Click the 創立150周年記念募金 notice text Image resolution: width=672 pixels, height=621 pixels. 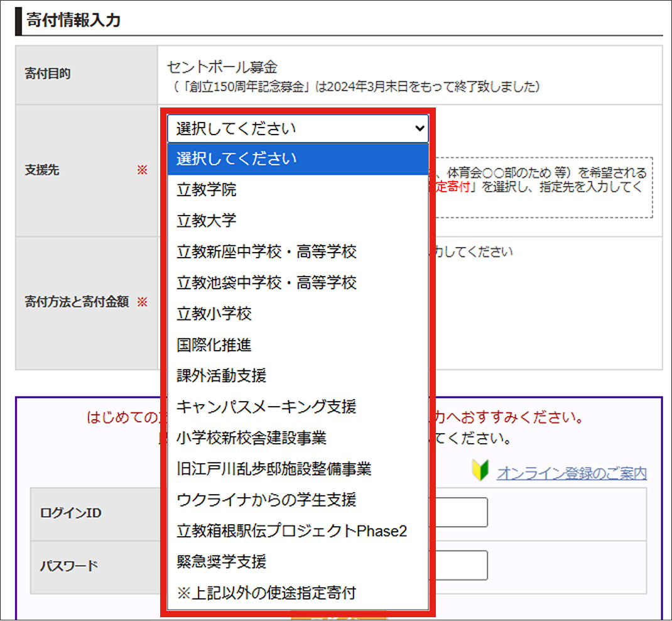click(355, 87)
